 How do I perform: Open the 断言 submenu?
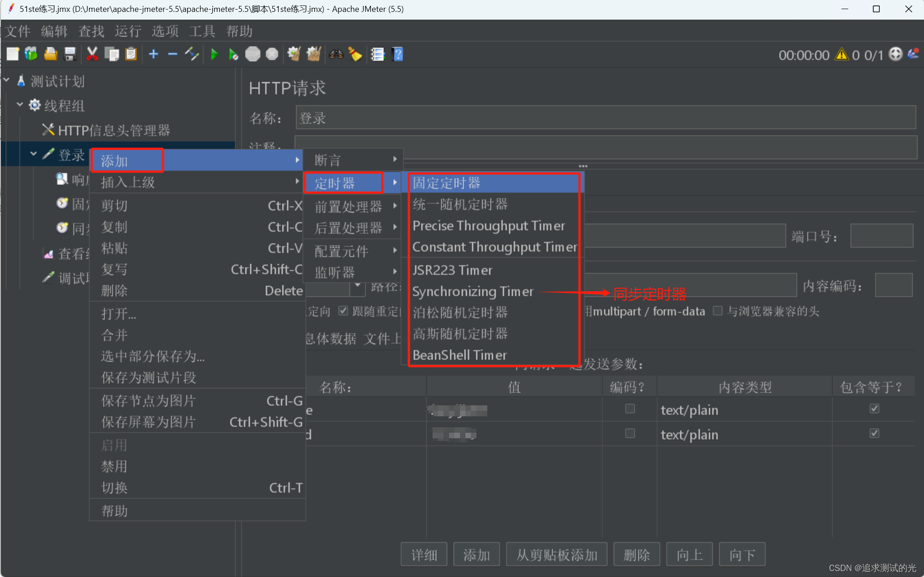point(354,160)
